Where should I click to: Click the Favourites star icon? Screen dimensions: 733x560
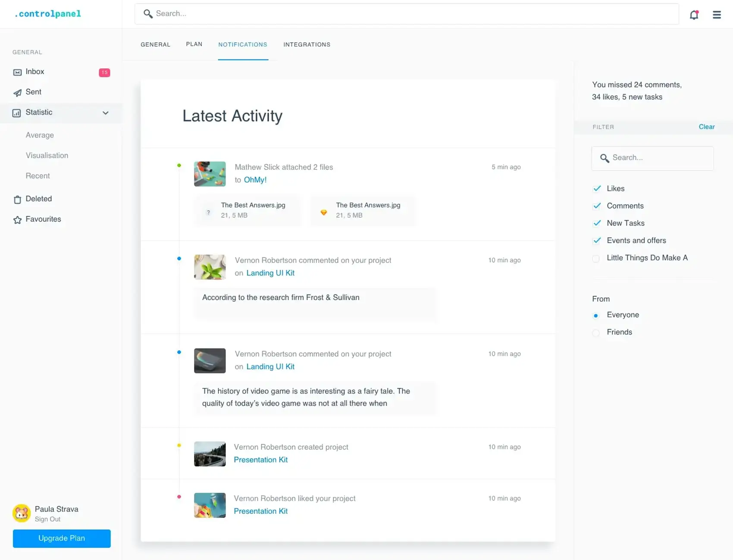[x=17, y=220]
